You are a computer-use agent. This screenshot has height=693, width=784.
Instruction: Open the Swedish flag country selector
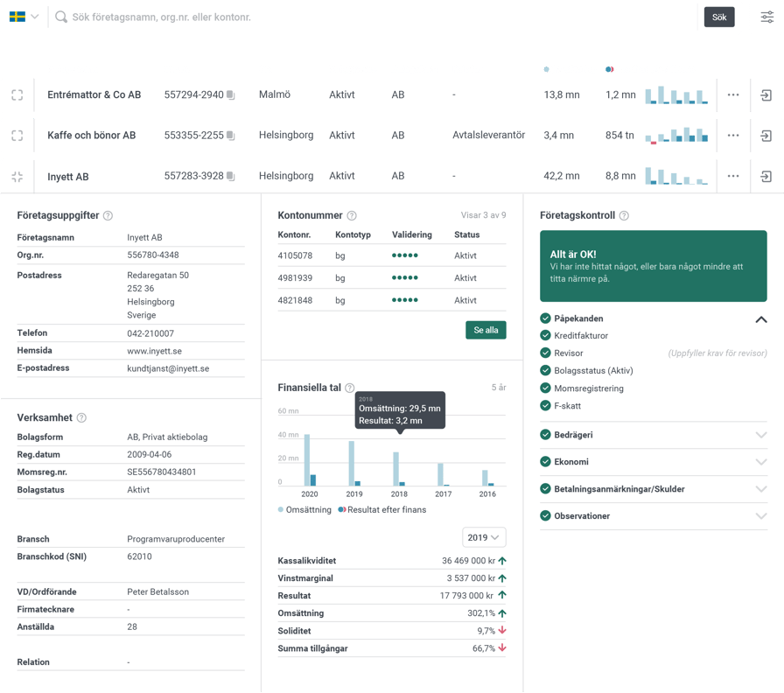[x=24, y=17]
